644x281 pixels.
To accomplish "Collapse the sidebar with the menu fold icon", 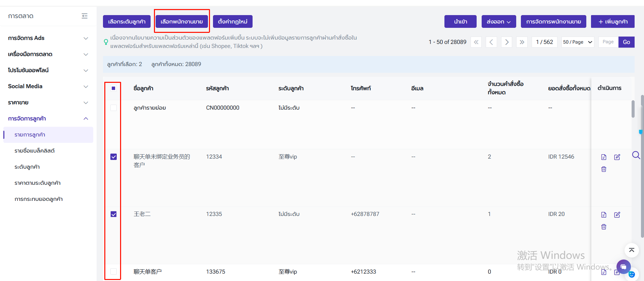I will point(85,16).
